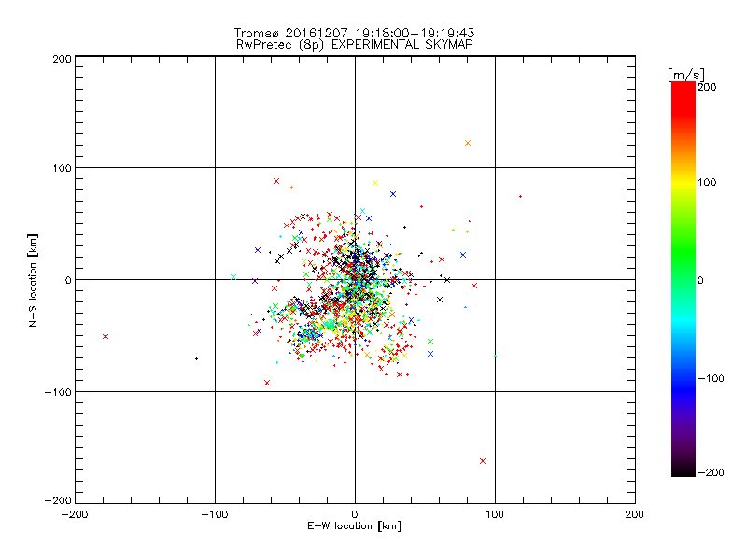Image resolution: width=747 pixels, height=560 pixels.
Task: Select the "N-S location [km]" axis label
Action: pos(33,280)
